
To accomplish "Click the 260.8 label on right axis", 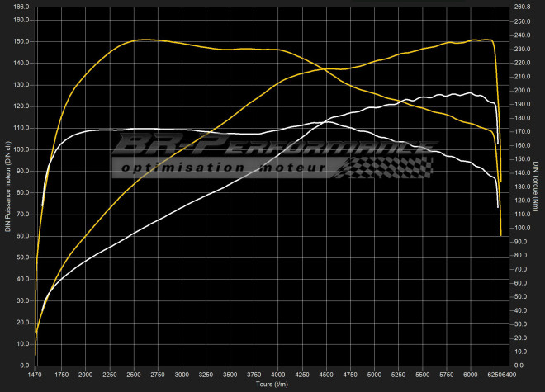I will [x=521, y=7].
